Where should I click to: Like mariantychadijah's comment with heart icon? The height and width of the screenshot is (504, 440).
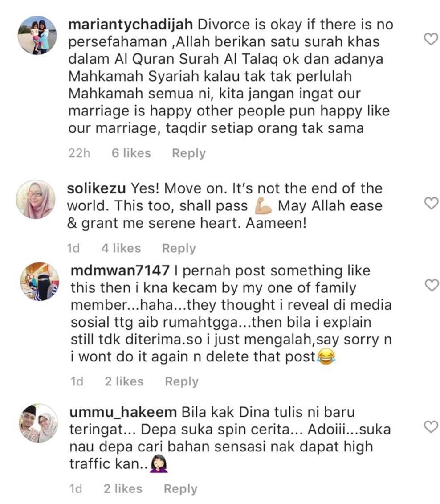coord(430,41)
